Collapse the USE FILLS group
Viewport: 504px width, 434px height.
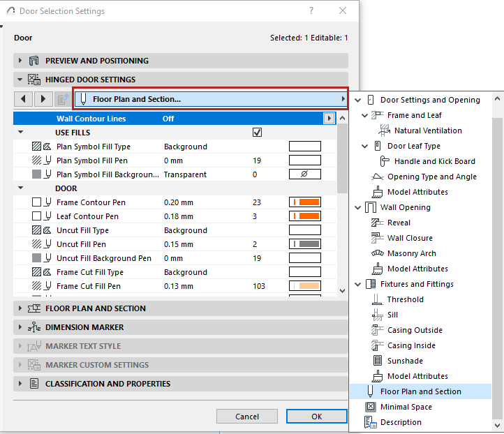point(20,132)
